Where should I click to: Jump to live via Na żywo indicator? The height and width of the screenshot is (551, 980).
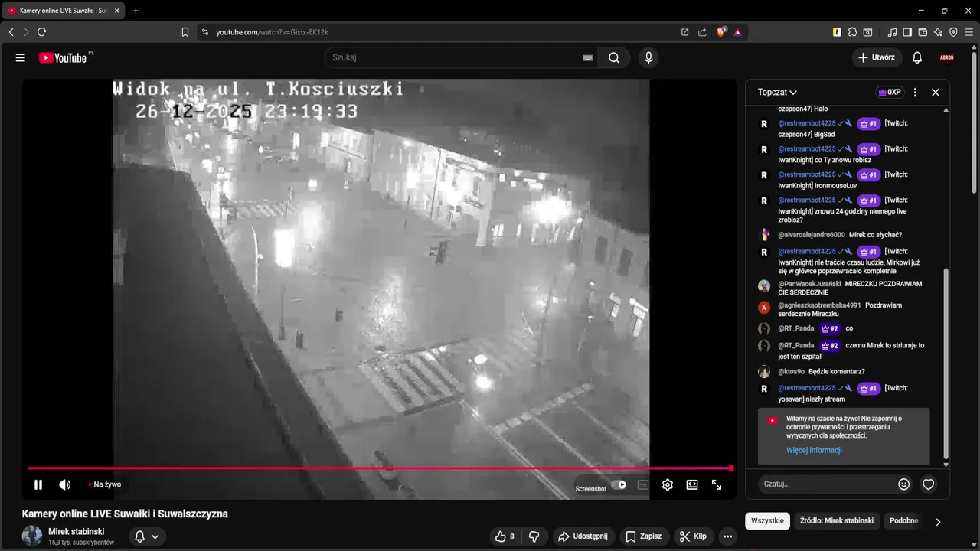104,484
